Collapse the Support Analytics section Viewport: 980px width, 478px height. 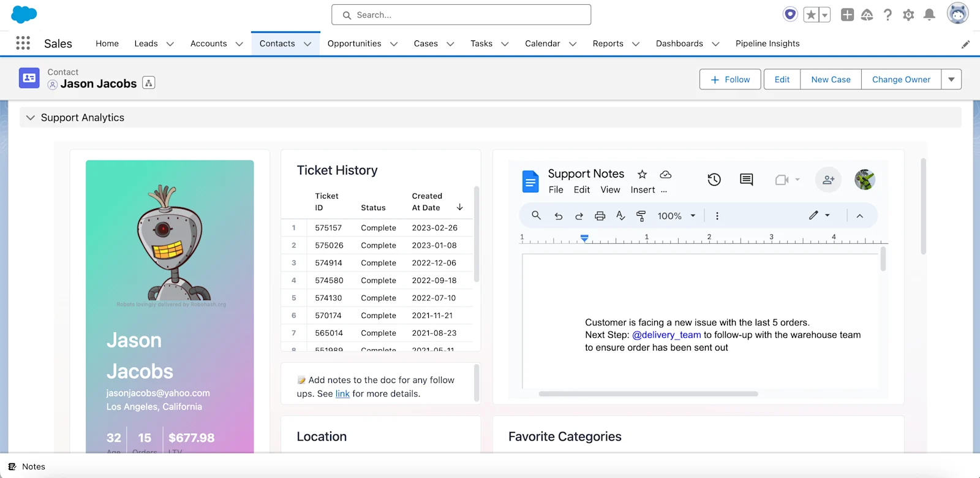click(31, 118)
